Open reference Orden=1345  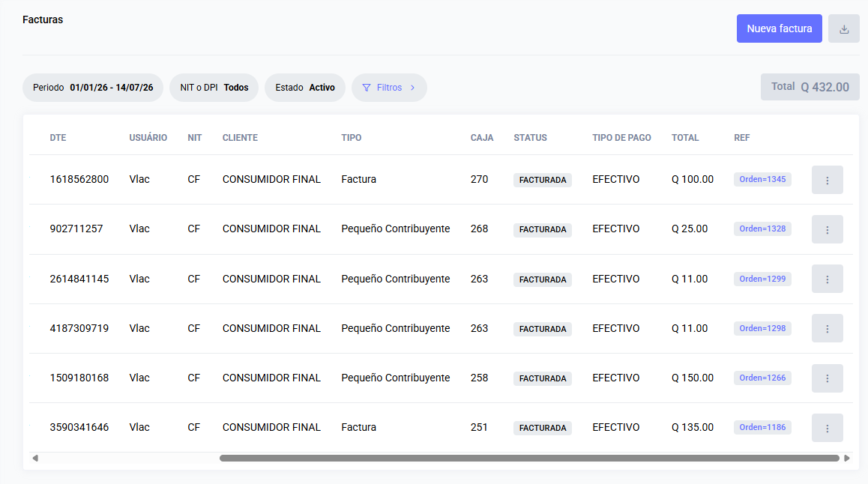coord(762,179)
